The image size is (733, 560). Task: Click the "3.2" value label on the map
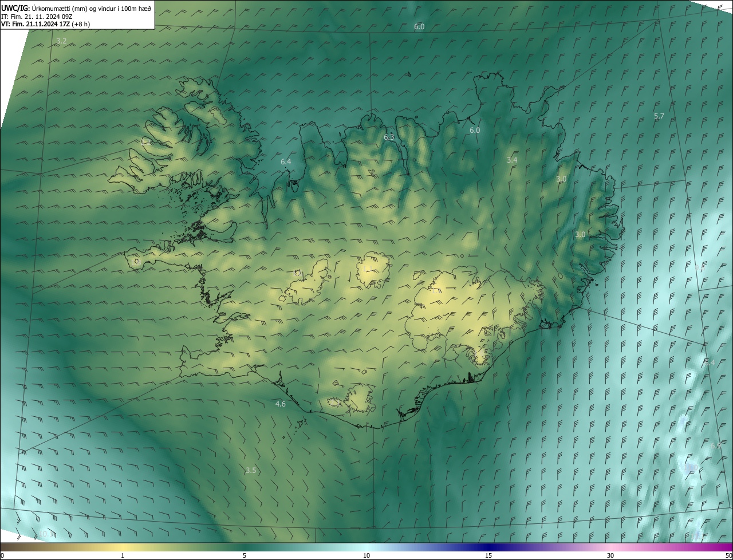61,41
